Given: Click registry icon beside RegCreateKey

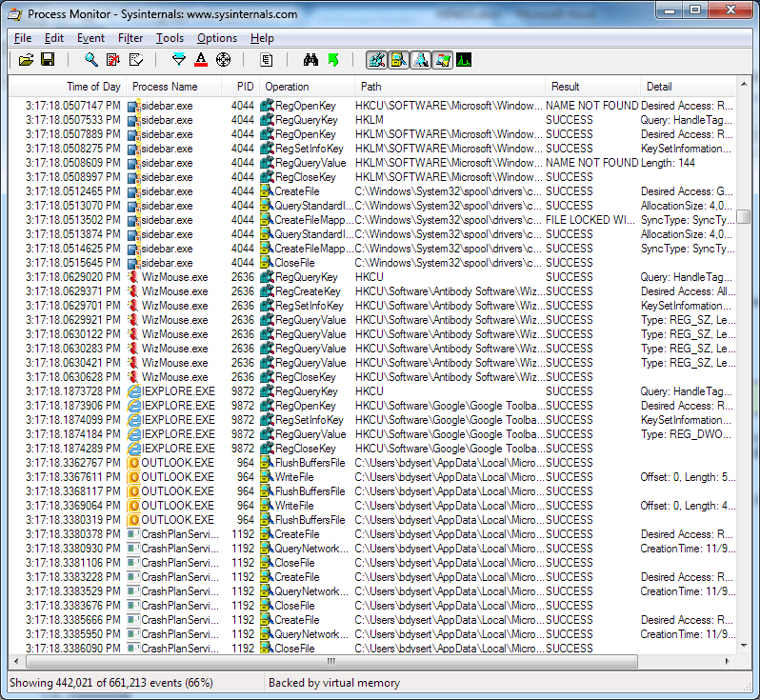Looking at the screenshot, I should [x=267, y=291].
